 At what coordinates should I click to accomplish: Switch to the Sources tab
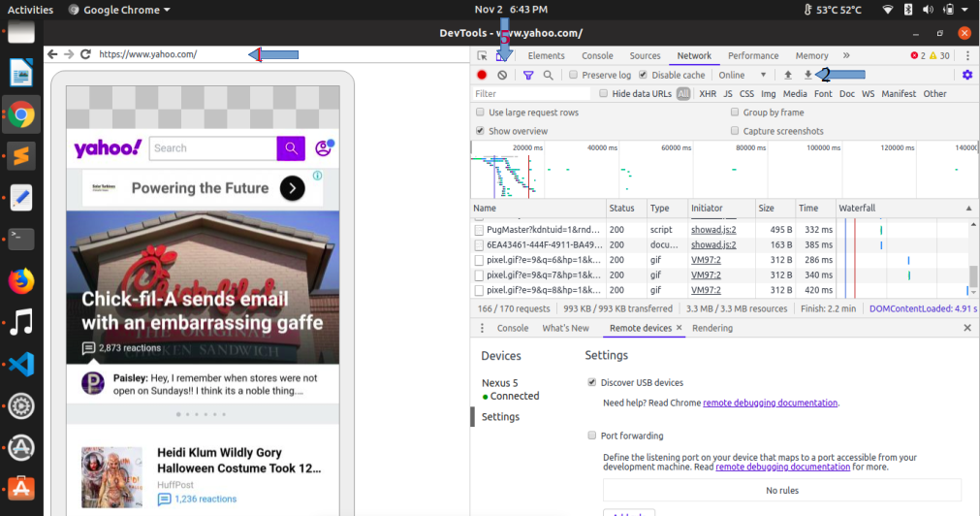[645, 55]
